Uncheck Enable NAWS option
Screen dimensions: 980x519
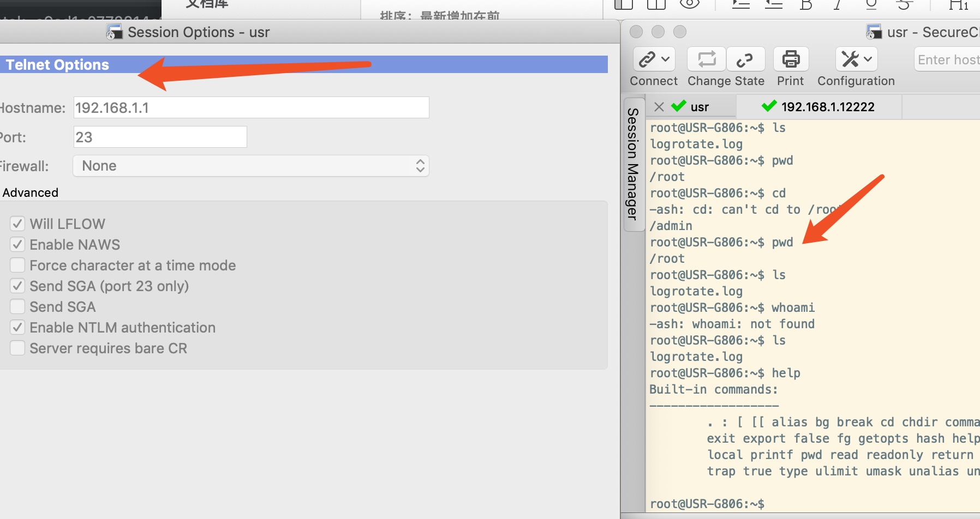[x=18, y=245]
